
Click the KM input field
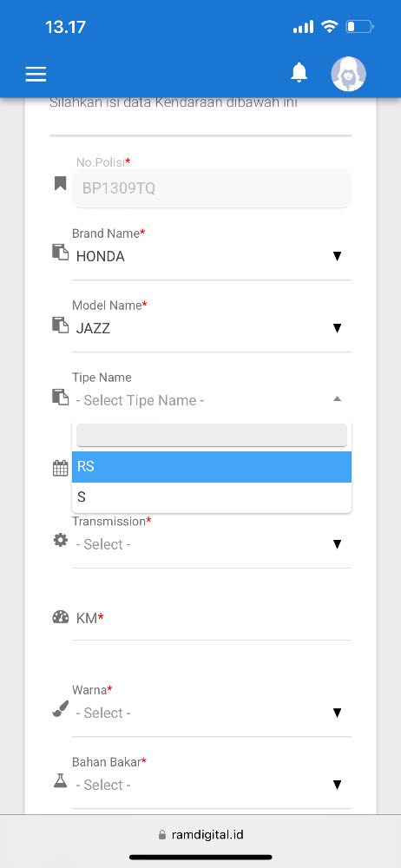(212, 618)
